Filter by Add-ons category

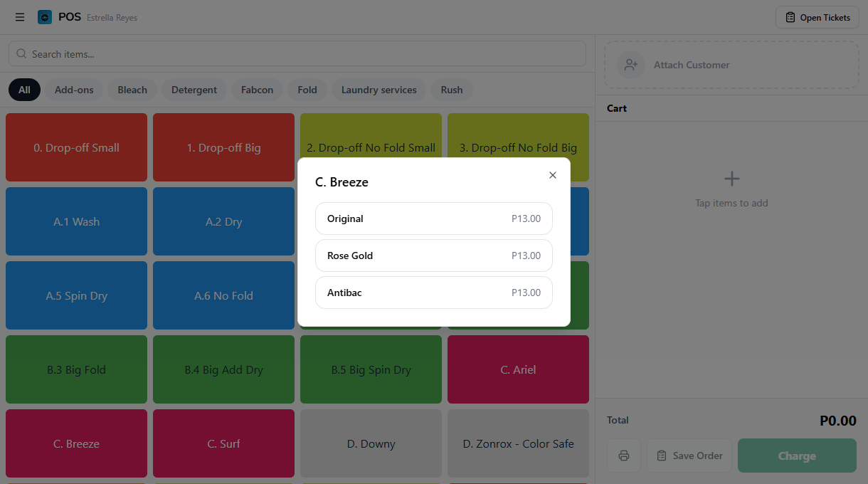point(74,90)
